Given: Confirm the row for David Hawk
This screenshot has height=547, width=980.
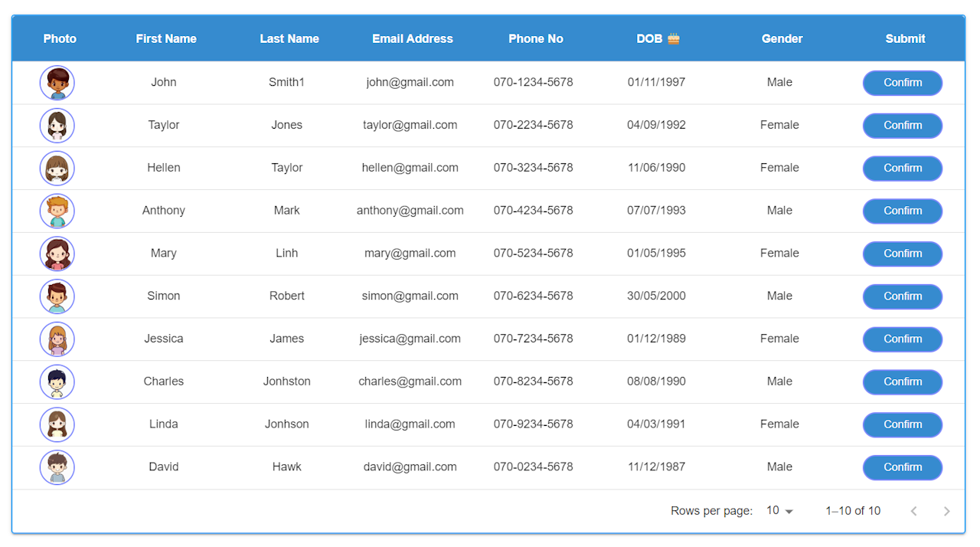Looking at the screenshot, I should click(x=903, y=467).
